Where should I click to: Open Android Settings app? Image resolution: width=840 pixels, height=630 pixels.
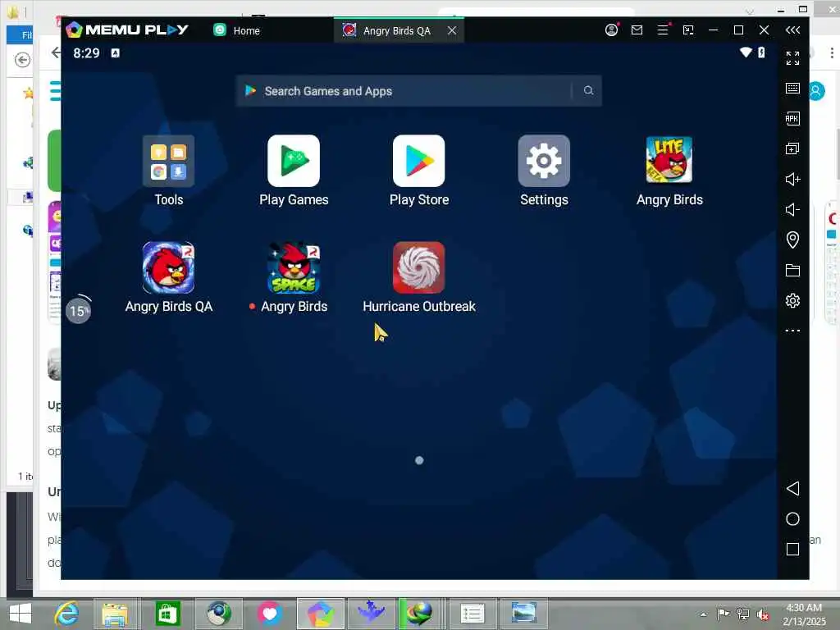pos(544,162)
